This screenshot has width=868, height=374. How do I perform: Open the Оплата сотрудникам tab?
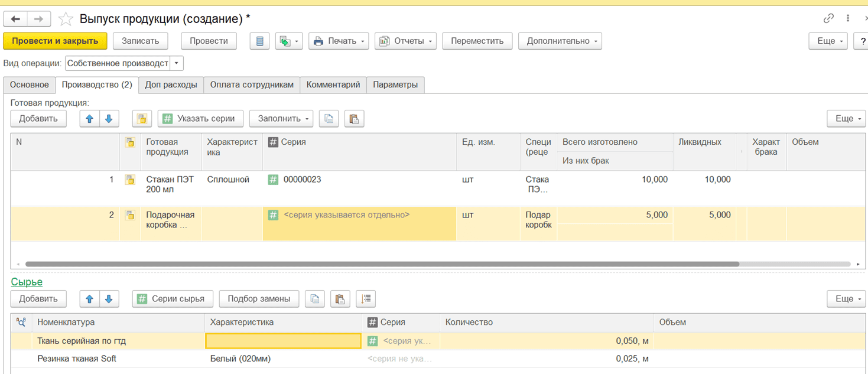tap(252, 84)
